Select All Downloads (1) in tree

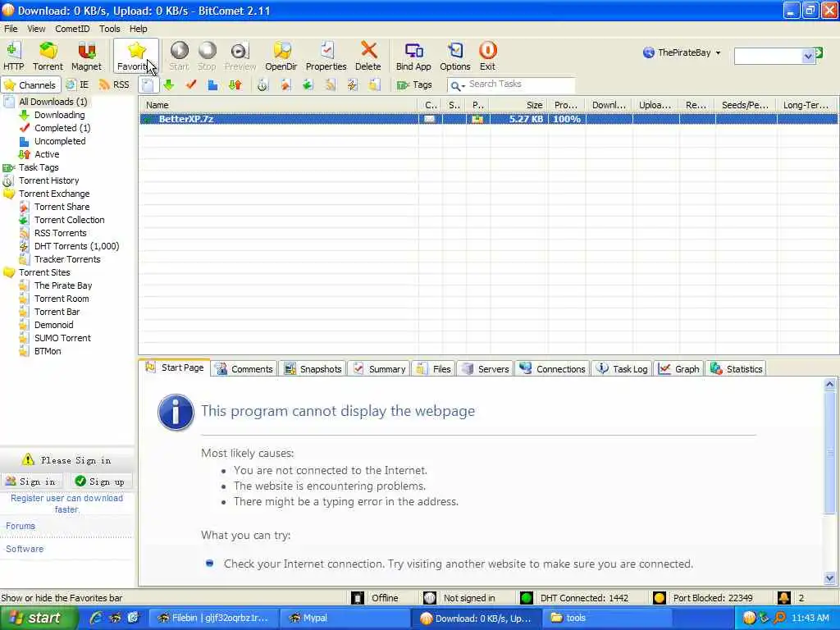(x=53, y=101)
